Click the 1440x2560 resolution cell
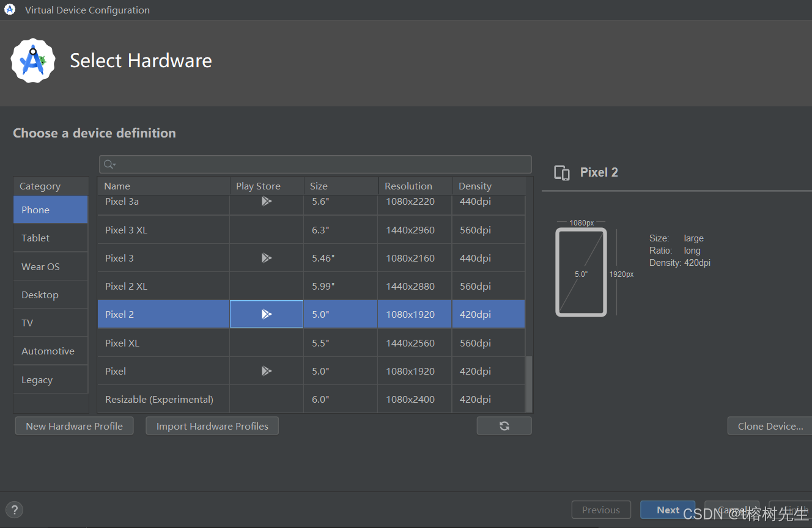 [415, 343]
